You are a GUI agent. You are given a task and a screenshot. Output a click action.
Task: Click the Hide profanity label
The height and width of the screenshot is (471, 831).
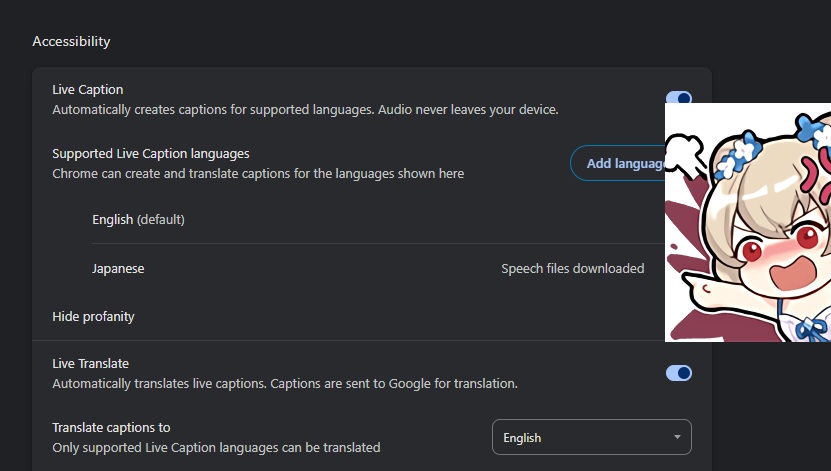point(93,316)
